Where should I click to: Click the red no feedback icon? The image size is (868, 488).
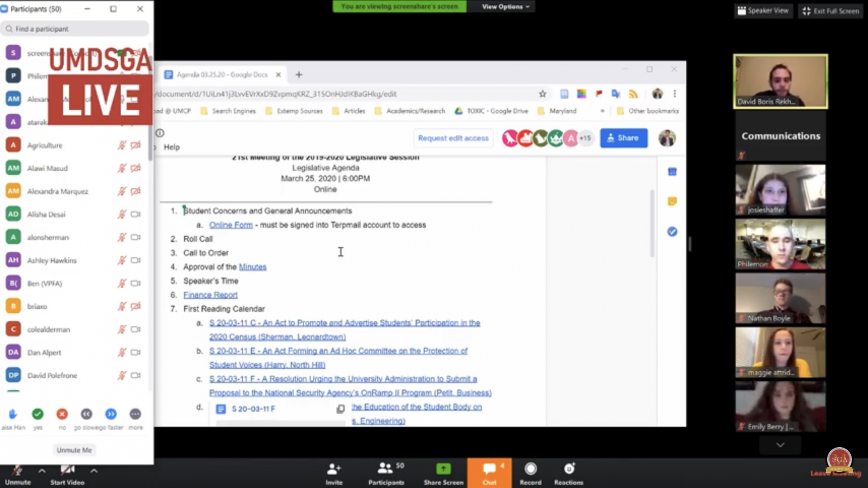click(x=62, y=414)
